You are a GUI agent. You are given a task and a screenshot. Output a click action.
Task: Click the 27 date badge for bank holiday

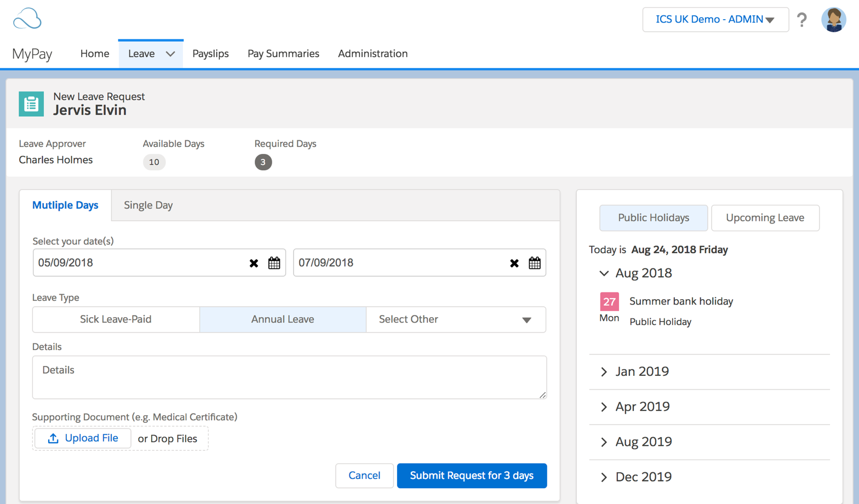(609, 301)
